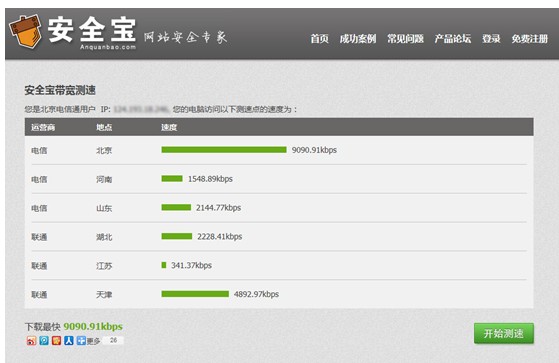The image size is (559, 363).
Task: Click the 安全宝带宽测速 heading
Action: coord(60,90)
